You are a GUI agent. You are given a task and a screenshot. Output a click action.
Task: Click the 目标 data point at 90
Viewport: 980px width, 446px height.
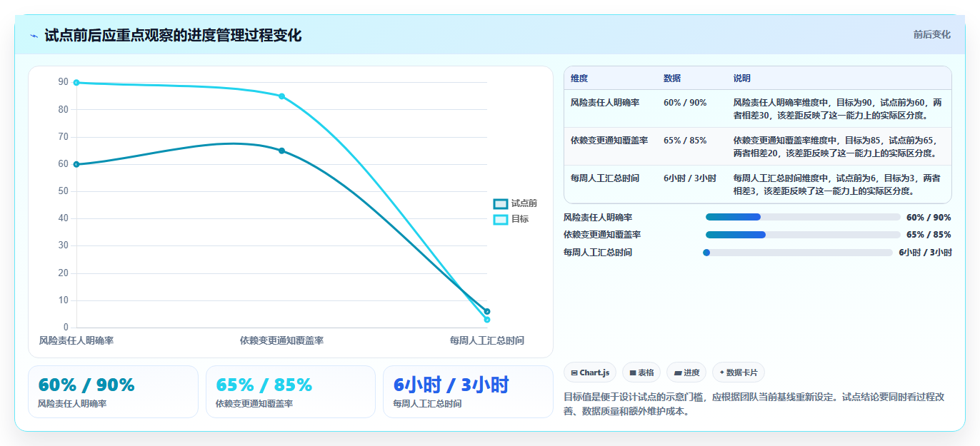76,83
